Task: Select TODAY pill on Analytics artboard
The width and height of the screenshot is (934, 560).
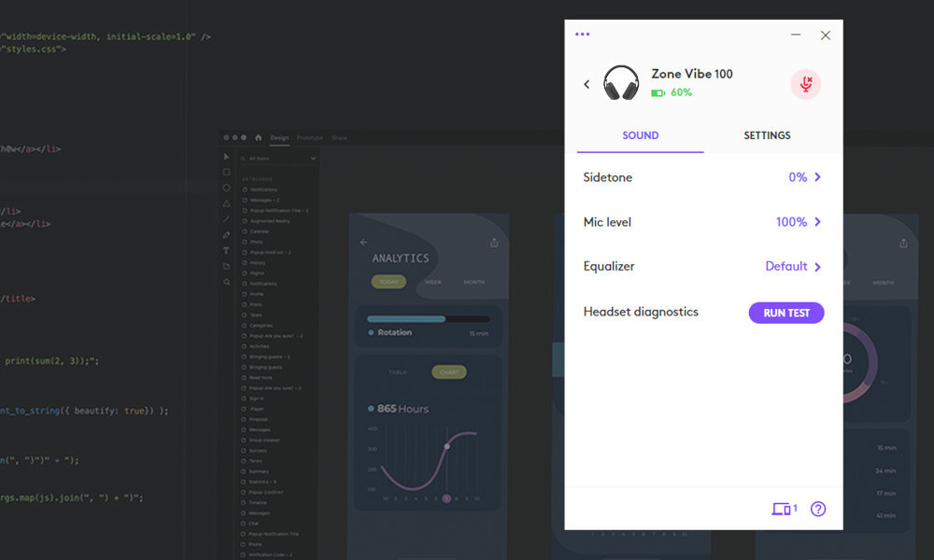Action: (x=389, y=282)
